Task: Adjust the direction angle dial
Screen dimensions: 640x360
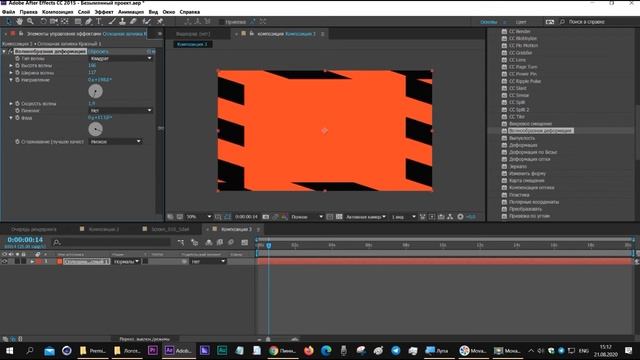Action: 96,91
